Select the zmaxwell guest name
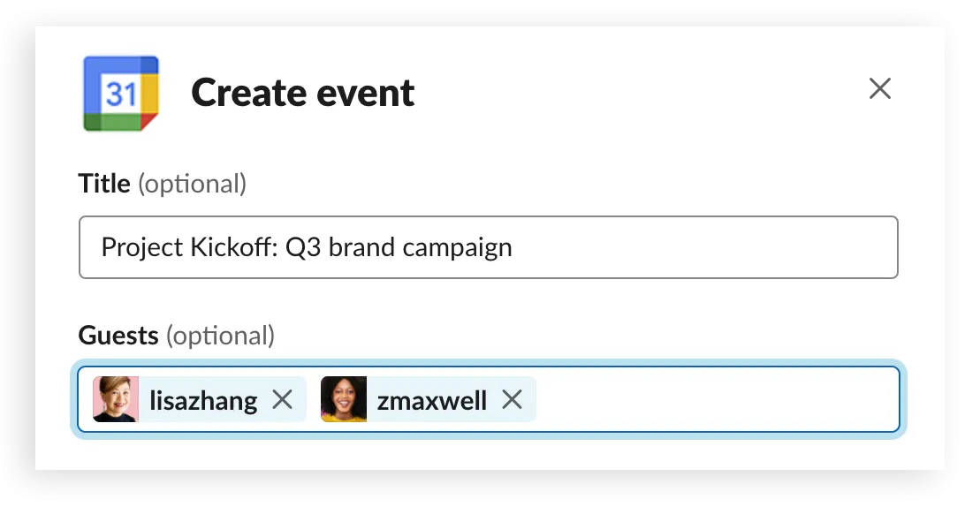The width and height of the screenshot is (980, 514). click(x=431, y=401)
